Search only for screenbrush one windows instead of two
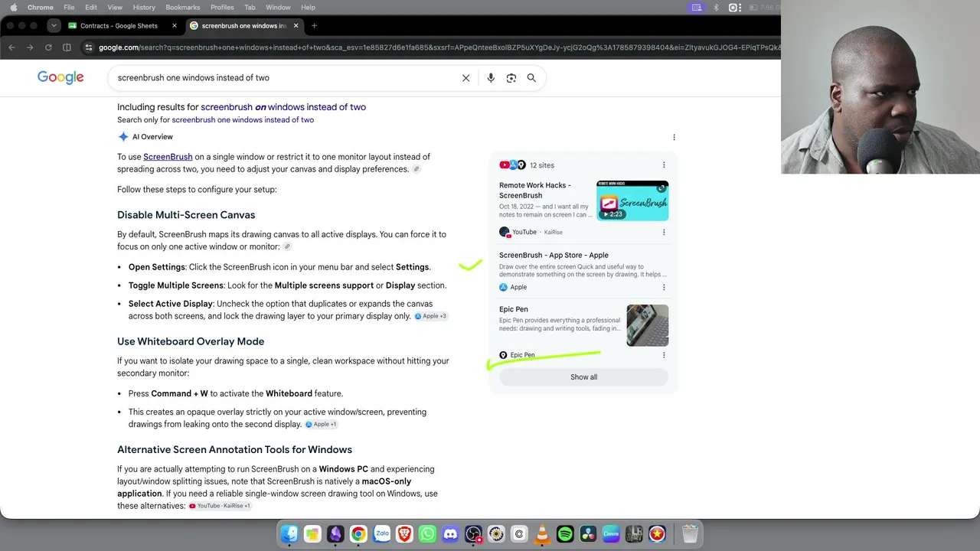This screenshot has height=551, width=980. pyautogui.click(x=243, y=120)
